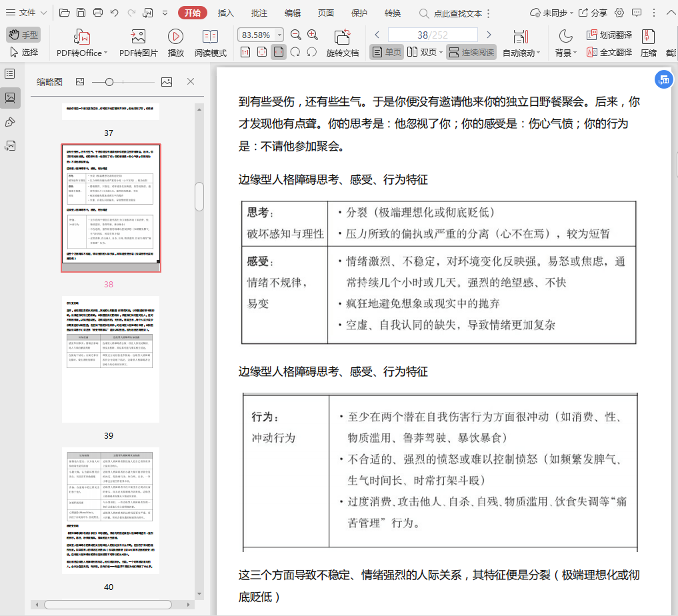Open the zoom percentage 83.58% dropdown
The width and height of the screenshot is (678, 616).
(x=279, y=35)
